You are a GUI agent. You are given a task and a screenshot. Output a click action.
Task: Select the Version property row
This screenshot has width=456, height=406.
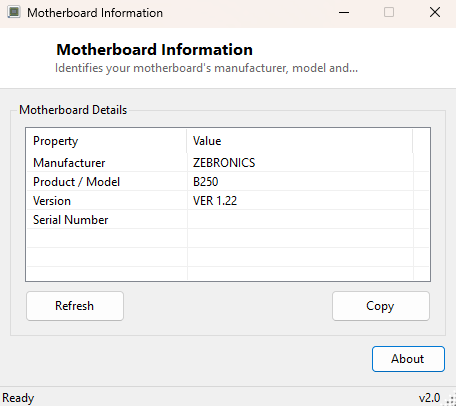pyautogui.click(x=227, y=201)
